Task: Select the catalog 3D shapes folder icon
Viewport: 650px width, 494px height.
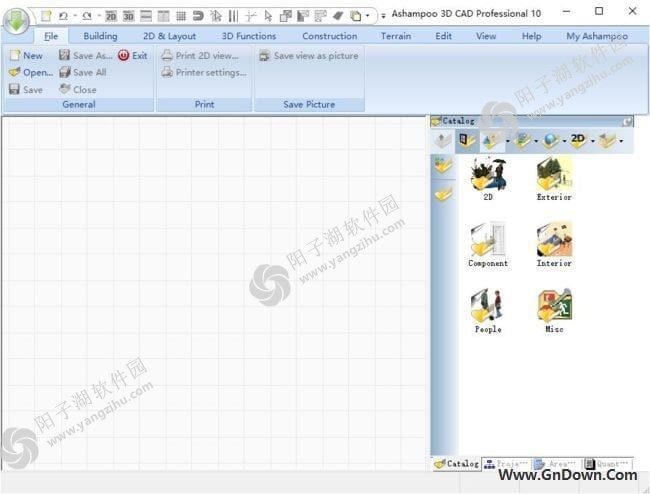Action: [492, 140]
